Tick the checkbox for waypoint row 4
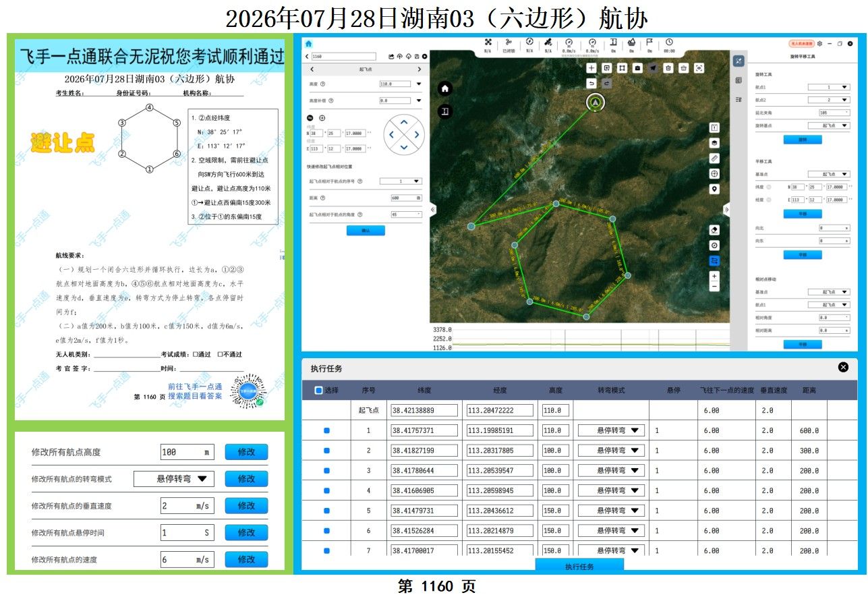 point(327,490)
